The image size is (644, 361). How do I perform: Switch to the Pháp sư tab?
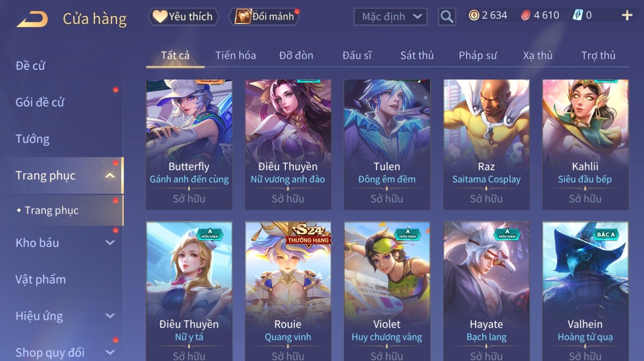point(478,56)
